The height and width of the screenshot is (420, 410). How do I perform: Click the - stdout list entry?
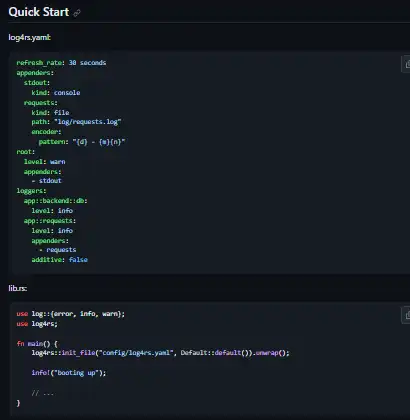pos(47,181)
